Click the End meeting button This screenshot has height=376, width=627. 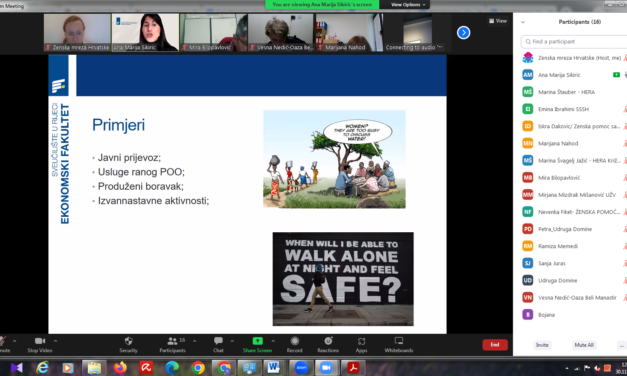(495, 345)
